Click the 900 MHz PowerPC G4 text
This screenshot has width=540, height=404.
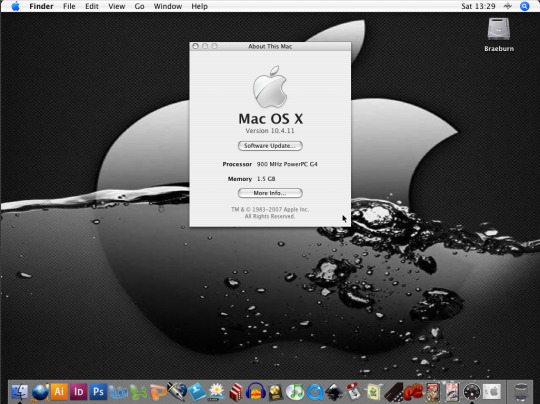pos(287,164)
